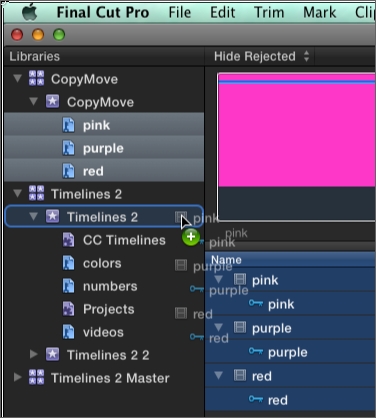Click the red keyword collection icon
The width and height of the screenshot is (376, 418).
tap(69, 171)
